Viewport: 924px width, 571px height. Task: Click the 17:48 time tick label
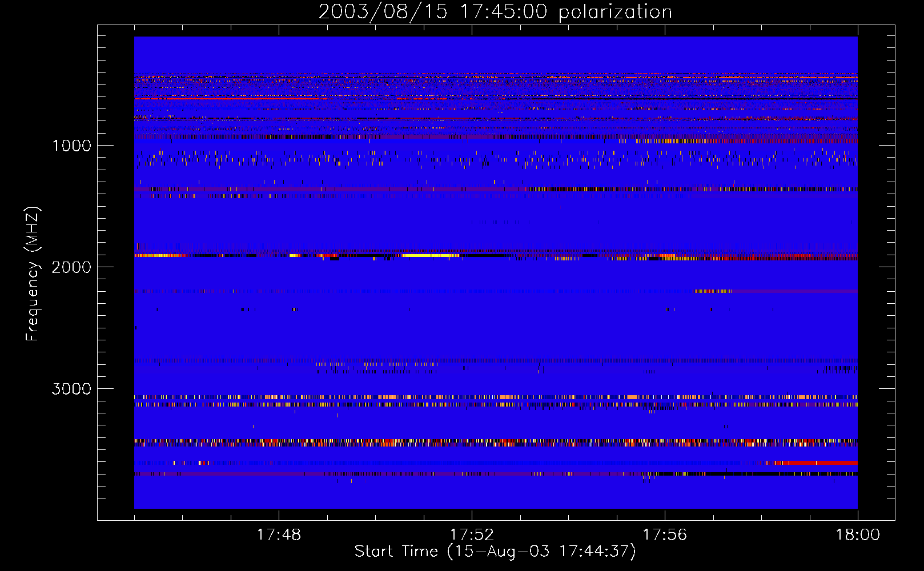(x=279, y=535)
